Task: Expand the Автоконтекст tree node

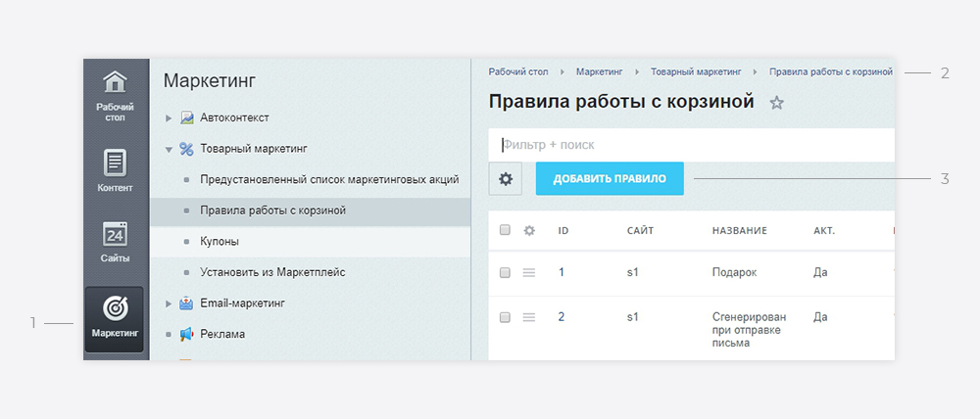Action: pos(169,118)
